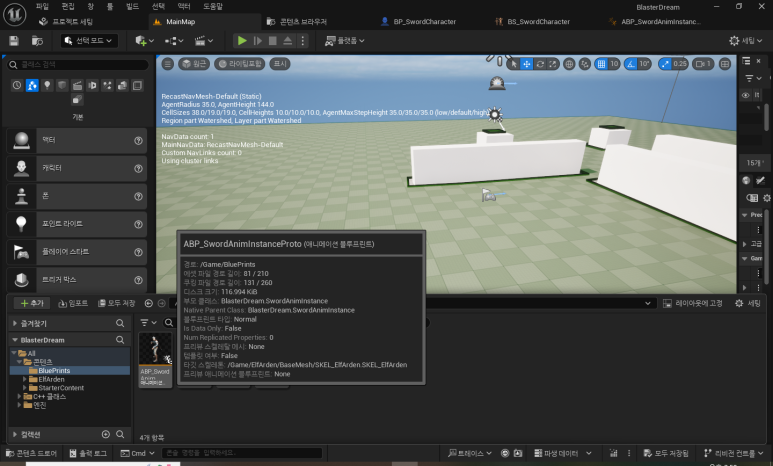The image size is (773, 466).
Task: Open the 액터 menu
Action: (183, 6)
